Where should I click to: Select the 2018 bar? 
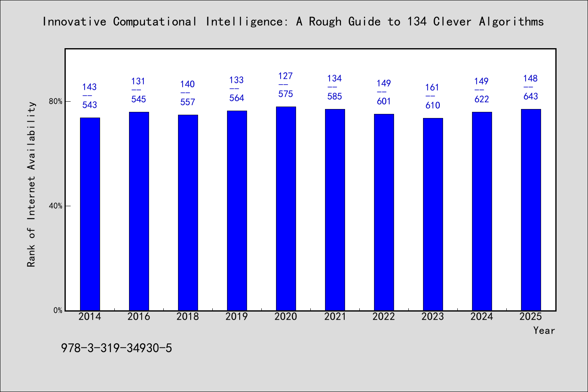coord(188,213)
